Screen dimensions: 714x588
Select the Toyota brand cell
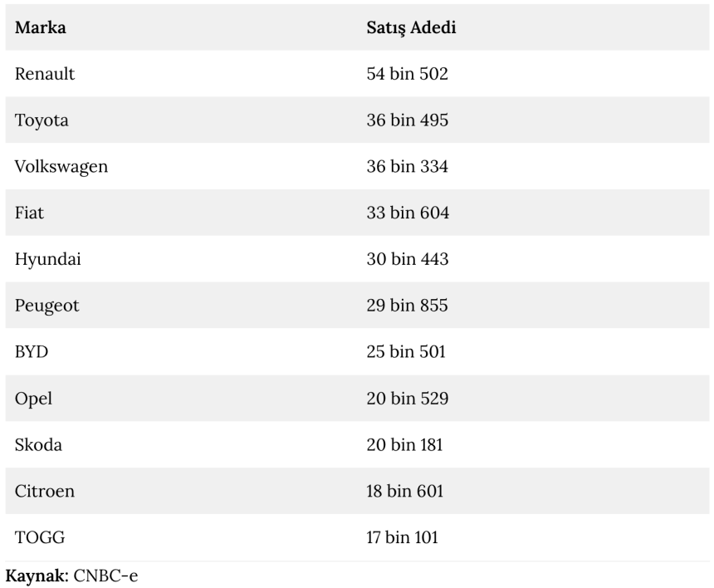click(42, 120)
